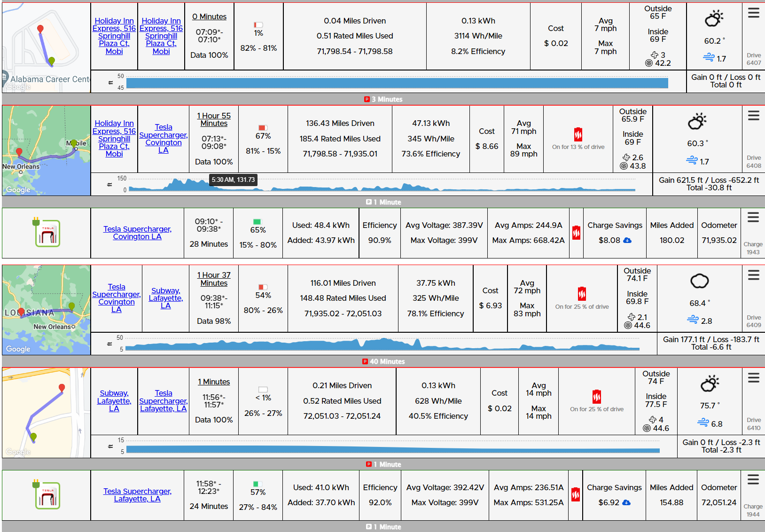The width and height of the screenshot is (765, 532).
Task: Open Louisiana route map thumbnail for Drive 6409
Action: 46,310
